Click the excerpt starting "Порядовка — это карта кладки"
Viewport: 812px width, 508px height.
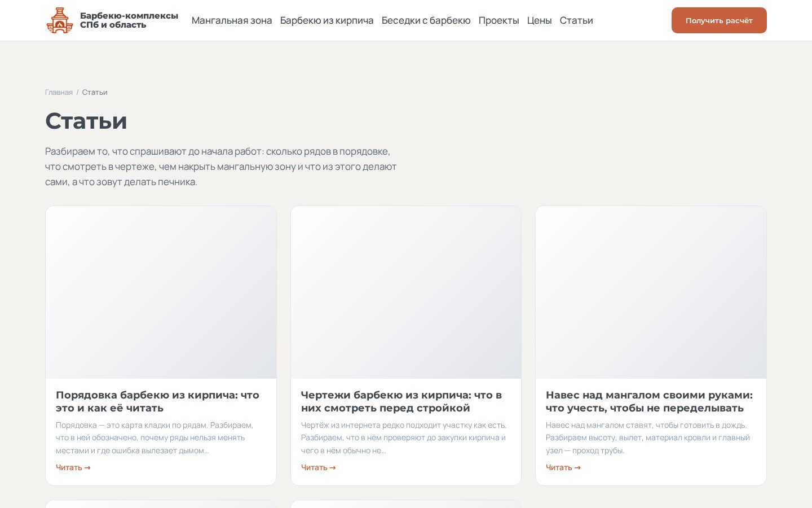(x=156, y=437)
